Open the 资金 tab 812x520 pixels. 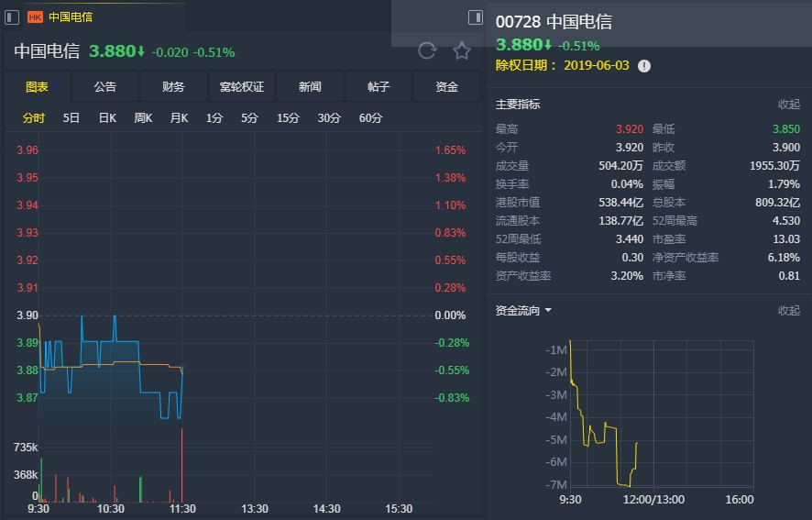pos(446,86)
